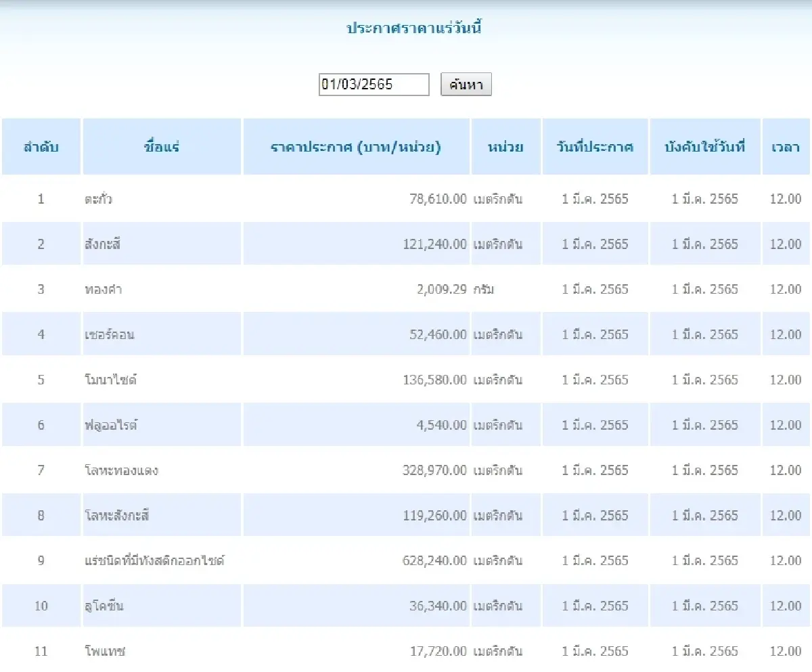This screenshot has height=672, width=812.
Task: Click price 4,540.00
Action: [x=442, y=425]
